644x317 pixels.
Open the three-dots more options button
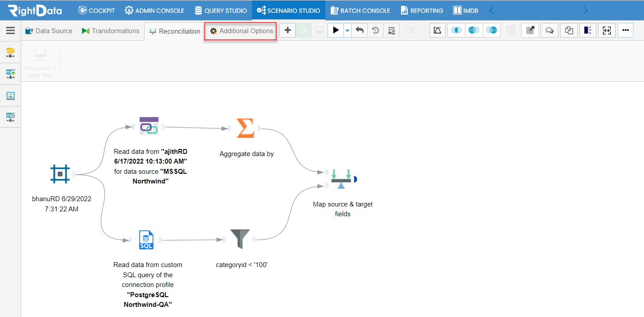click(x=625, y=30)
